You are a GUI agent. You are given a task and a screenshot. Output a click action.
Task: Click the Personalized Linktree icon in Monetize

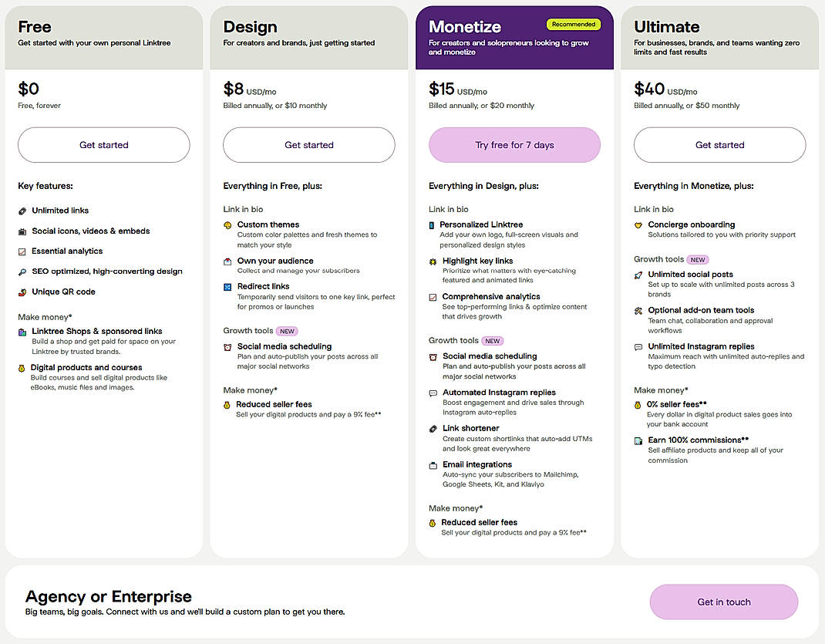433,224
